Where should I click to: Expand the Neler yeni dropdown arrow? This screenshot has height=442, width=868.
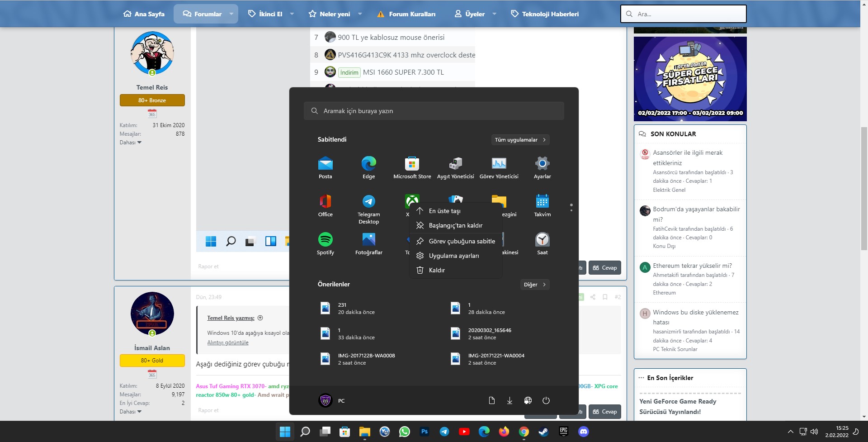[360, 14]
